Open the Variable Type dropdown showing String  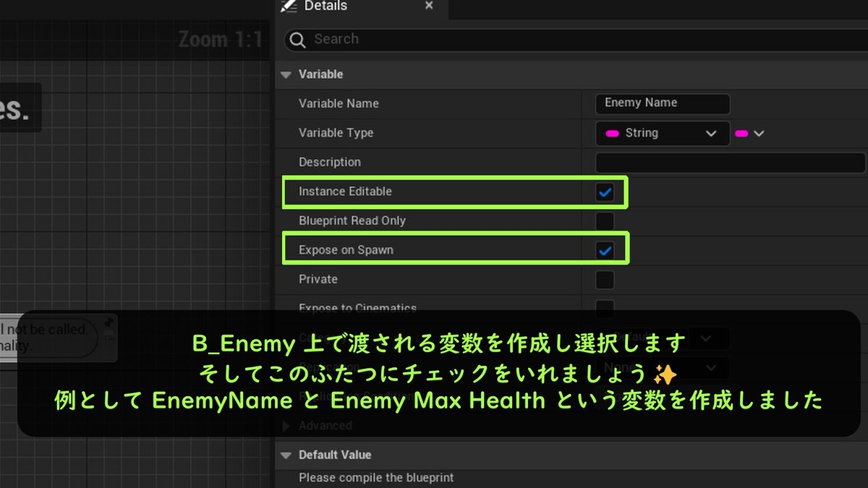[x=662, y=133]
